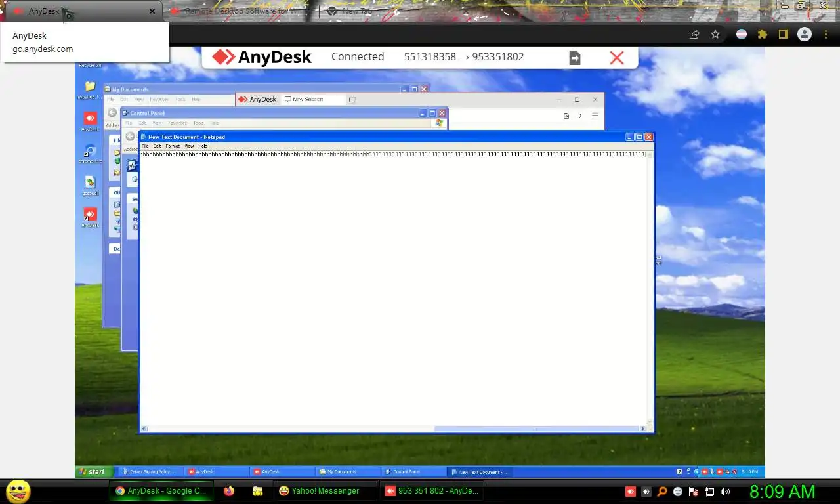Click the AnyDesk logo in the connection bar
Screen dimensions: 840x504
point(262,57)
